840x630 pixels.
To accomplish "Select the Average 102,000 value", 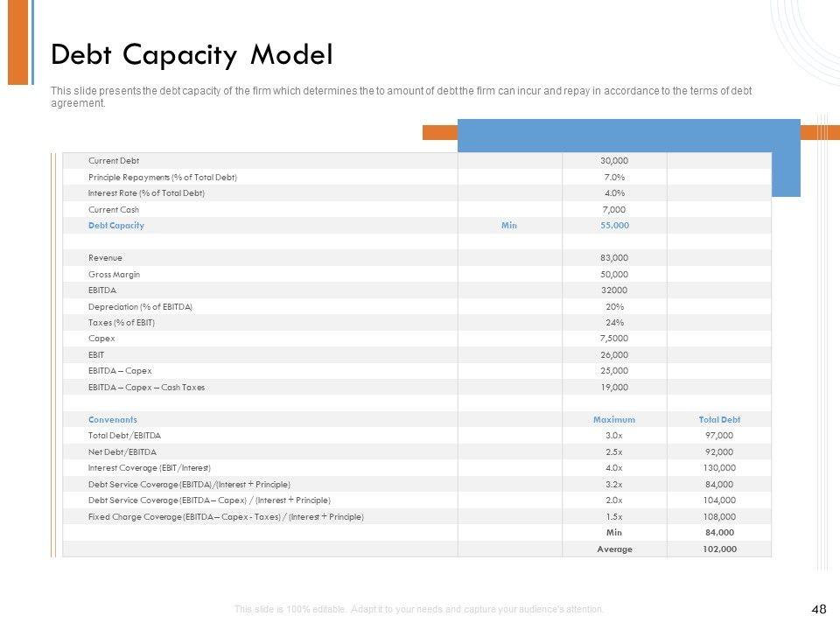I will point(719,549).
